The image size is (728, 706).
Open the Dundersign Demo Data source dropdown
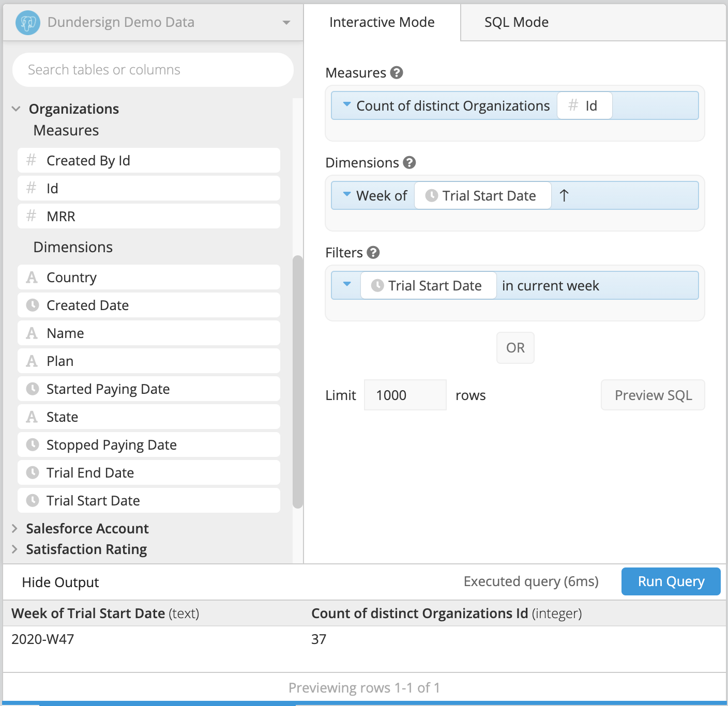tap(286, 23)
